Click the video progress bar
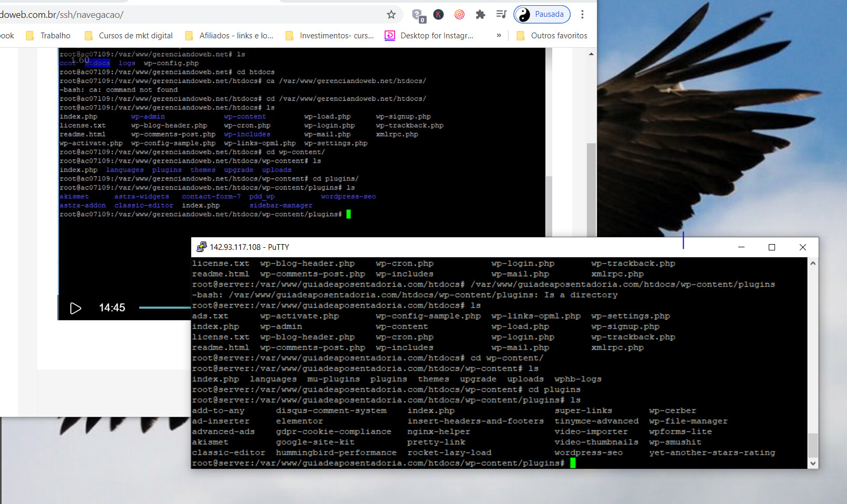This screenshot has width=847, height=504. [x=164, y=308]
